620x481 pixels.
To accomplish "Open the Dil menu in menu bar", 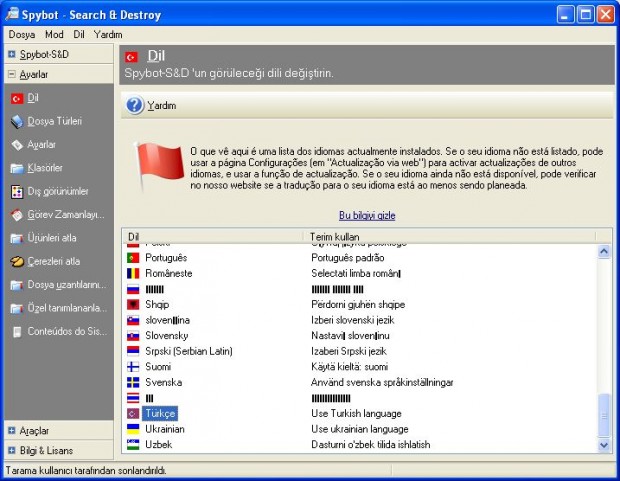I will pyautogui.click(x=79, y=35).
